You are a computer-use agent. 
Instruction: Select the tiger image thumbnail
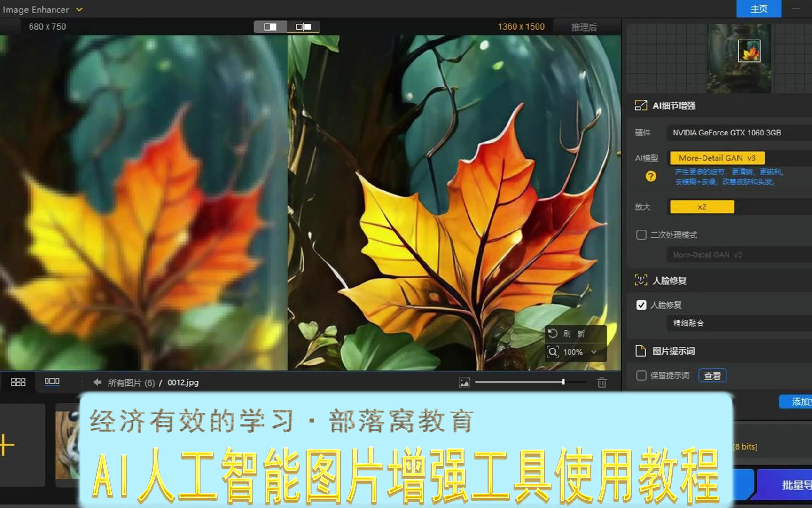[x=67, y=445]
